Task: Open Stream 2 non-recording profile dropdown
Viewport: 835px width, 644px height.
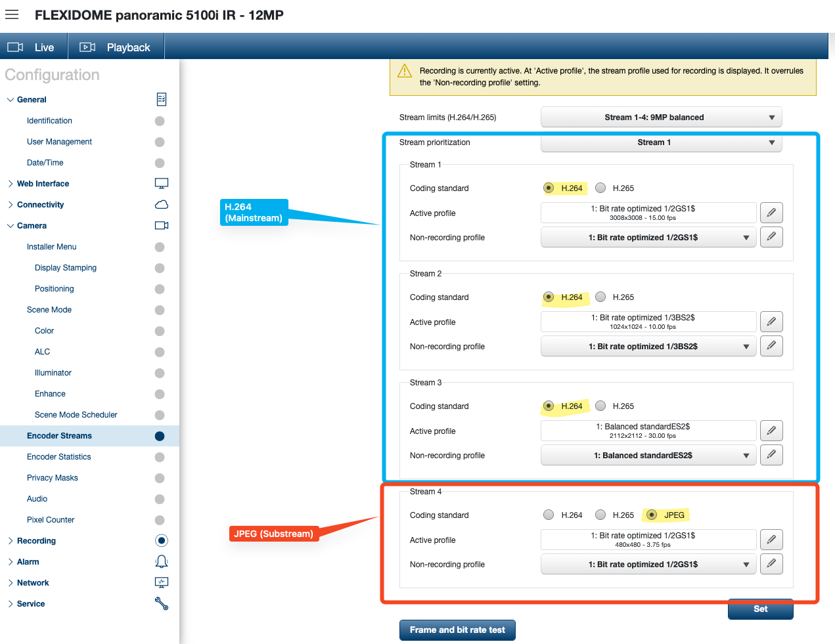Action: point(648,347)
